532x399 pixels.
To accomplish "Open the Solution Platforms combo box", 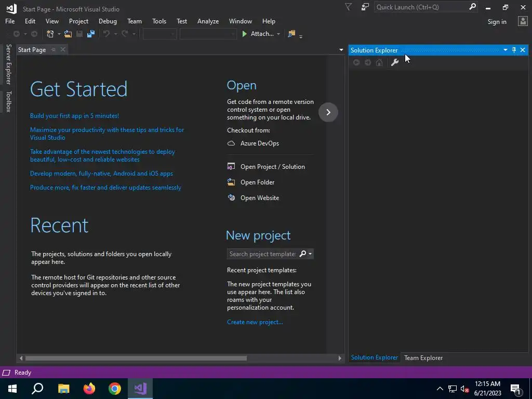I will coord(208,34).
